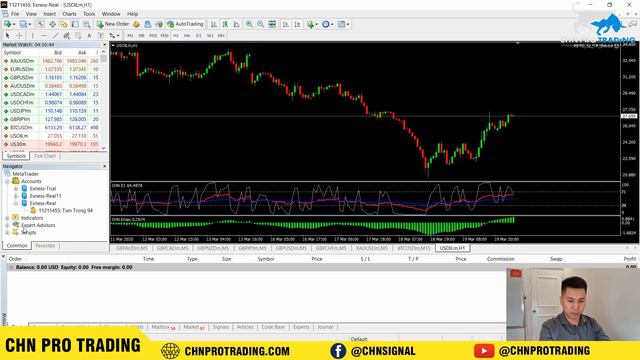Switch to the W1 timeframe
Screen dimensions: 640x360
pyautogui.click(x=210, y=36)
